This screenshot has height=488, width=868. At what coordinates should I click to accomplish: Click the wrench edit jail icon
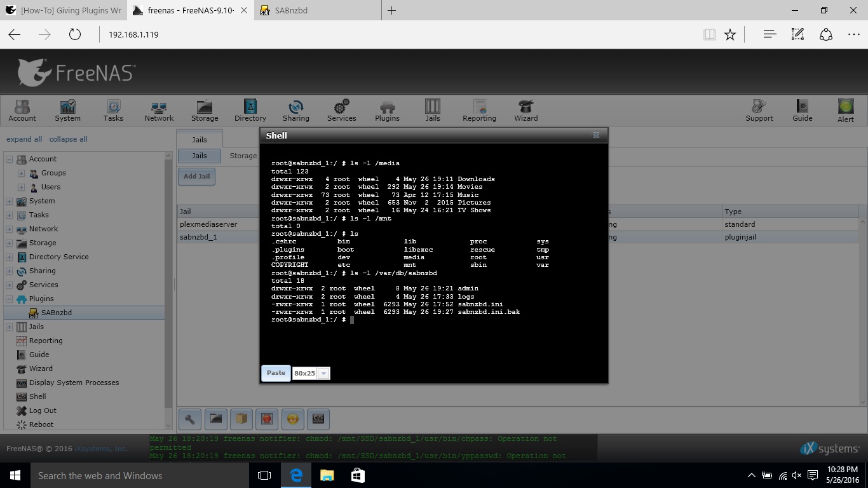(x=190, y=419)
